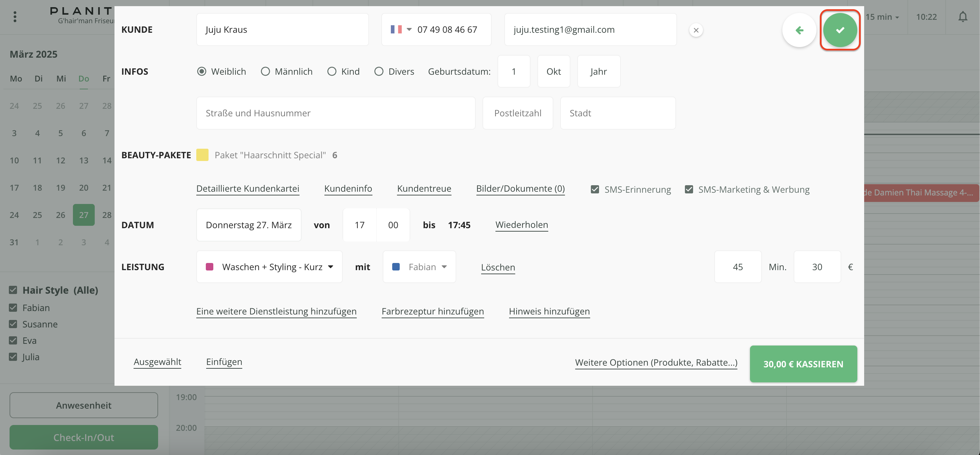This screenshot has height=455, width=980.
Task: Click the pink service color square
Action: (209, 267)
